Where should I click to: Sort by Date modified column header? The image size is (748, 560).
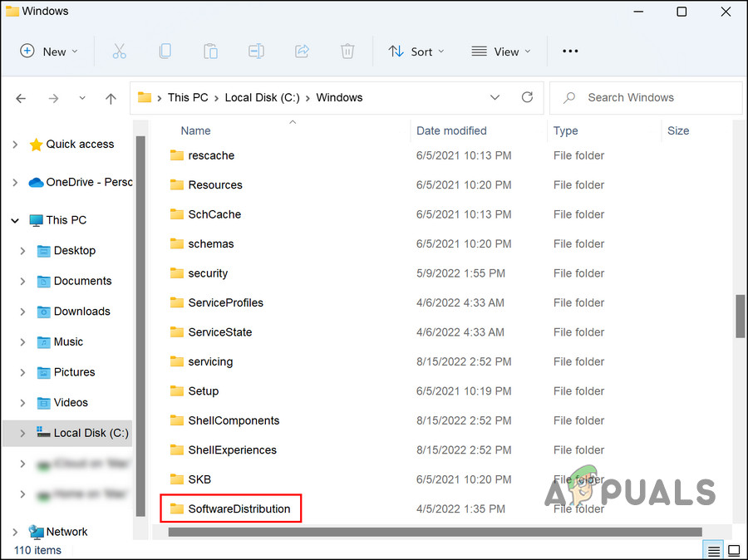[x=451, y=130]
